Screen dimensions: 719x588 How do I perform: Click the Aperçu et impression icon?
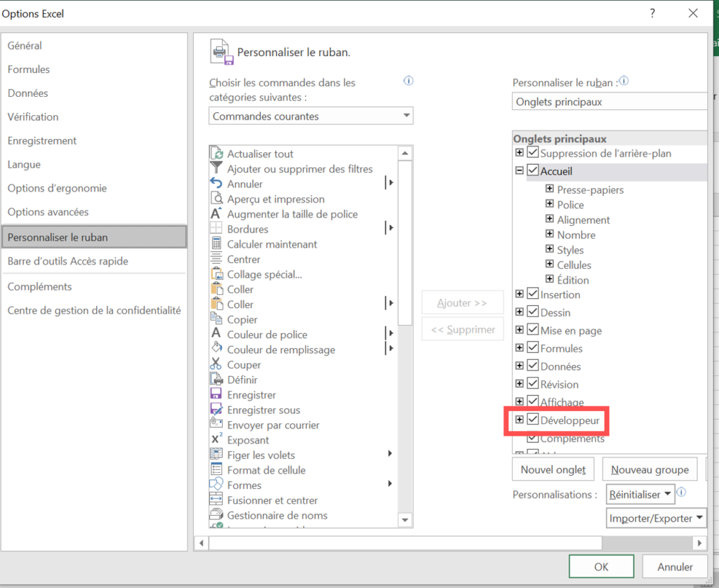[216, 199]
